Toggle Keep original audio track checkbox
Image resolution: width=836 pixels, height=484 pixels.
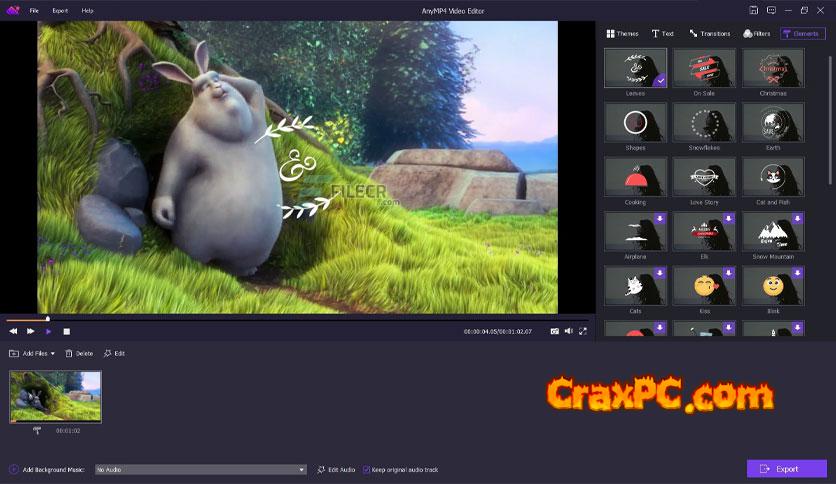pos(366,470)
